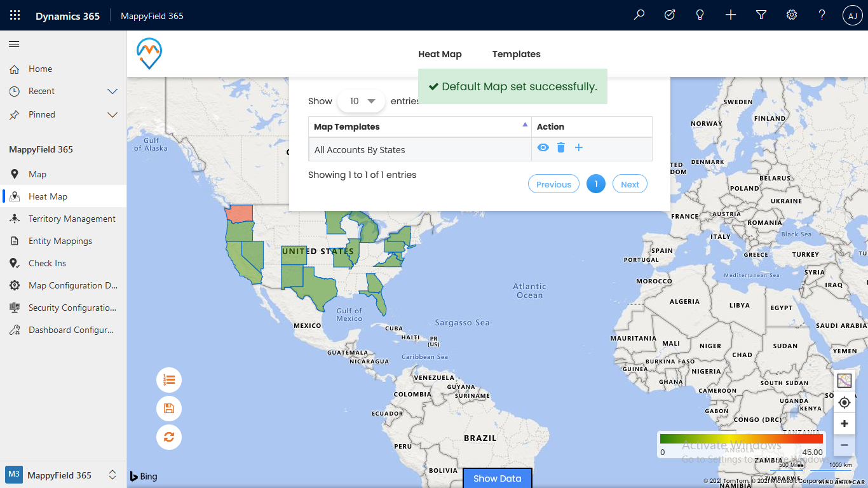Viewport: 868px width, 488px height.
Task: Open the advanced find funnel icon
Action: coord(761,15)
